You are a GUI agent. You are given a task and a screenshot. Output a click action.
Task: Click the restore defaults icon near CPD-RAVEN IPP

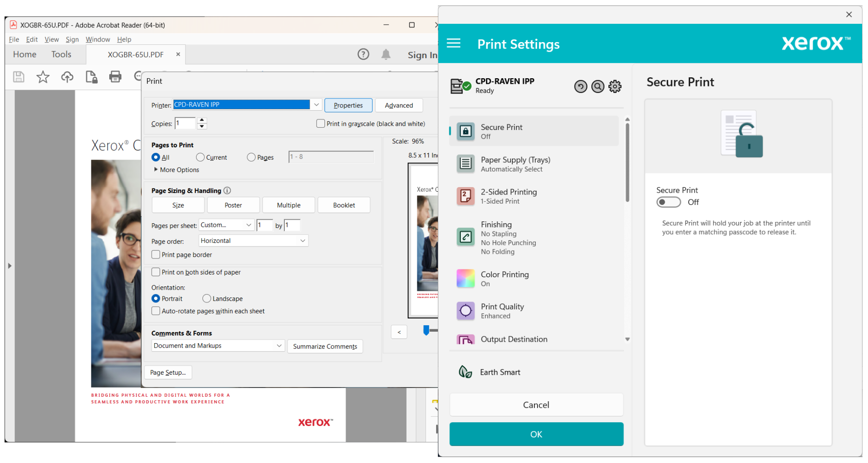click(580, 86)
